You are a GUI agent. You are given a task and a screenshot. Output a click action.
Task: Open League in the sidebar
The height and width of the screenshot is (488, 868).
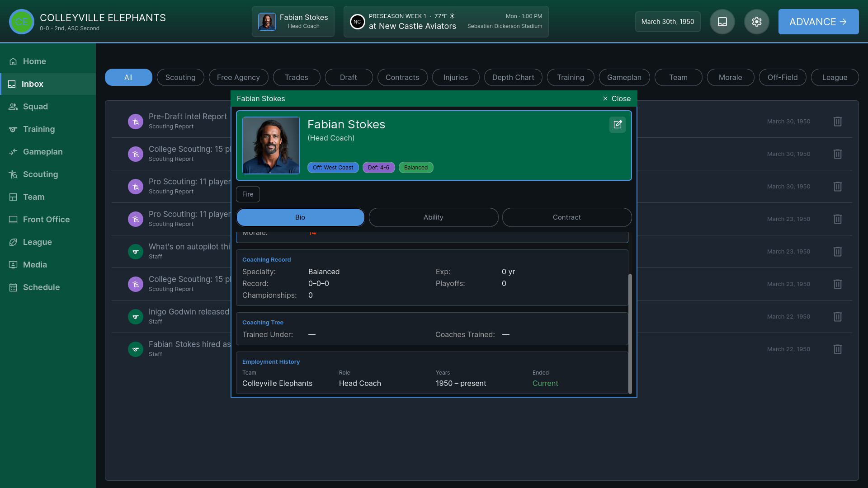[x=48, y=242]
